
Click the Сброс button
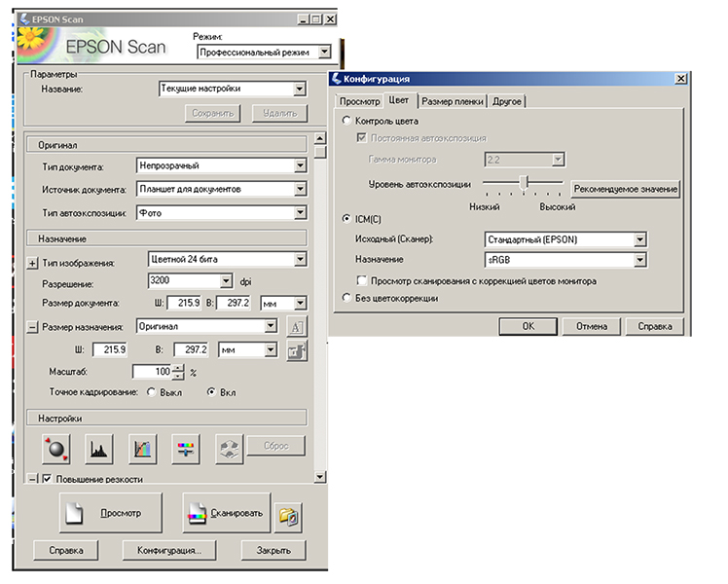pyautogui.click(x=275, y=446)
